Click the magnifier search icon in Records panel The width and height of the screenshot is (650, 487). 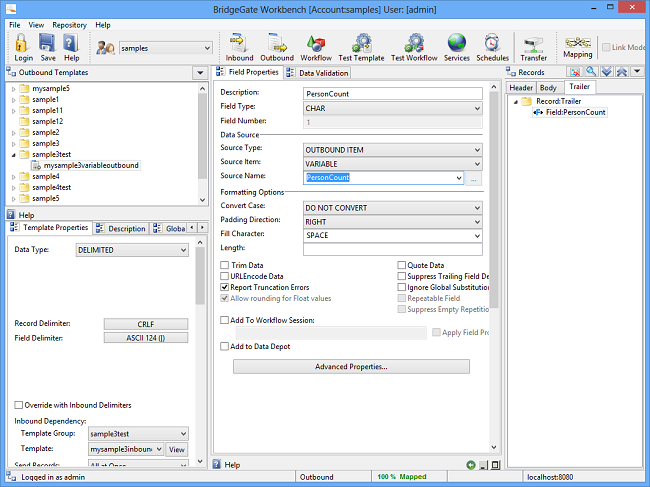(x=591, y=72)
